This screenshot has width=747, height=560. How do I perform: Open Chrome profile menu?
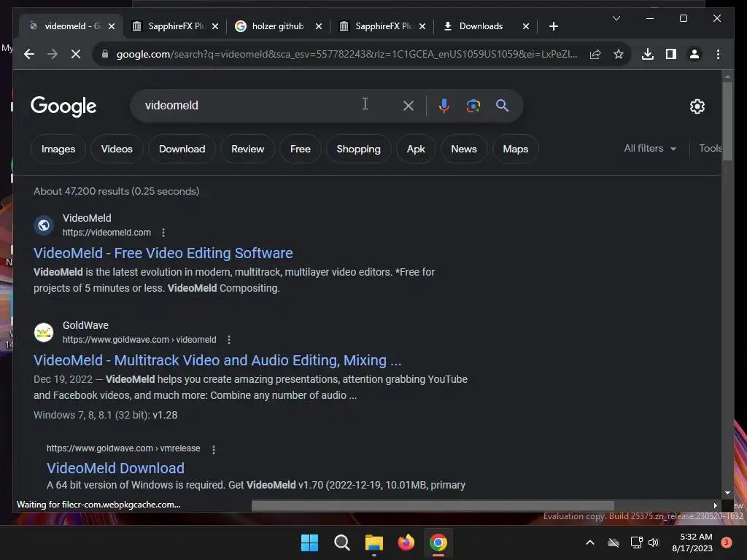694,54
